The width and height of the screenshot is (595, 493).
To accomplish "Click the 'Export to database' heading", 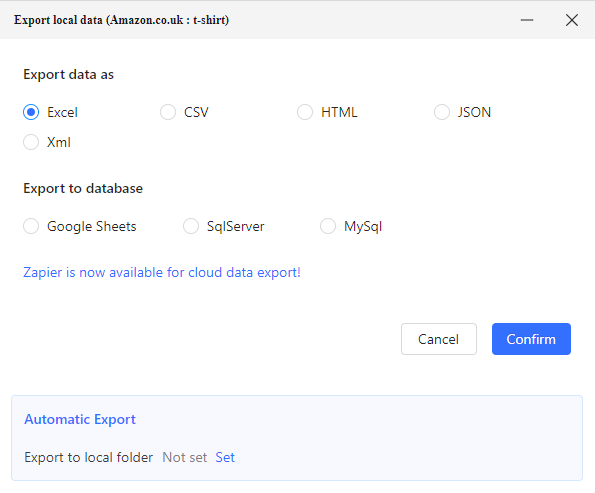I will pyautogui.click(x=83, y=188).
